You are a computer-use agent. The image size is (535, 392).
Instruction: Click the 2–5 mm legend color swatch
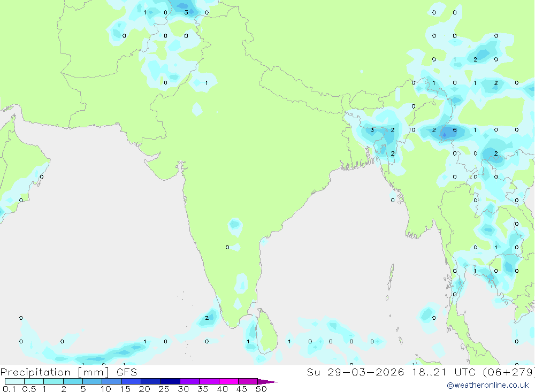point(73,381)
